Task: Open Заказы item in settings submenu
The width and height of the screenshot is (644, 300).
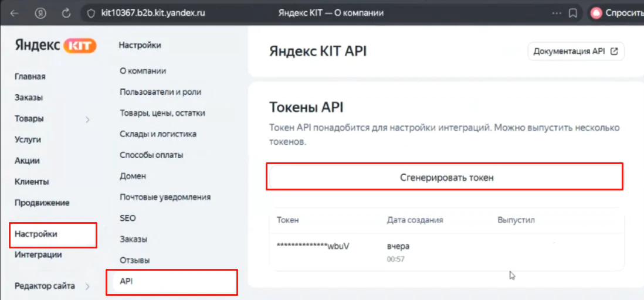Action: pos(134,239)
